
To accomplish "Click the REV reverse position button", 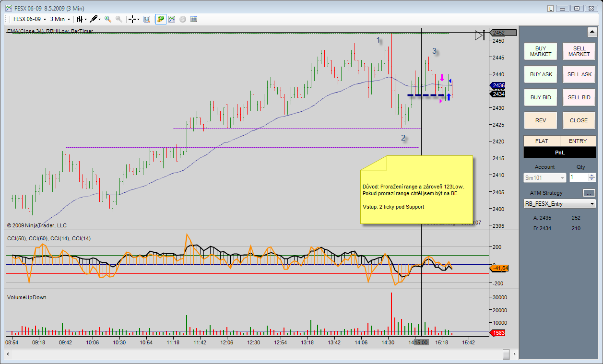I will (x=541, y=120).
